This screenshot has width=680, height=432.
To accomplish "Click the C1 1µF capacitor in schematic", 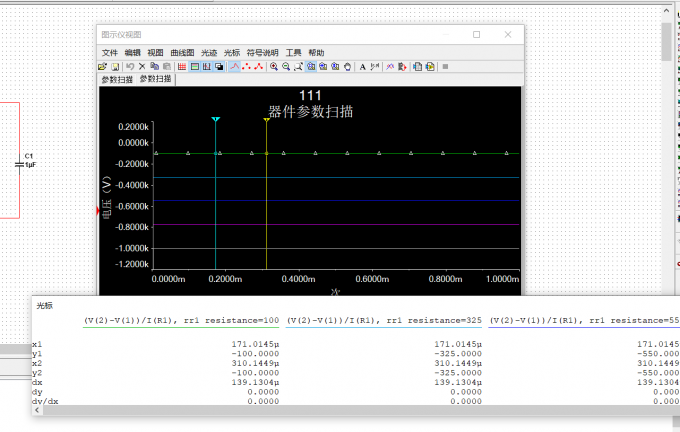I will pyautogui.click(x=20, y=164).
